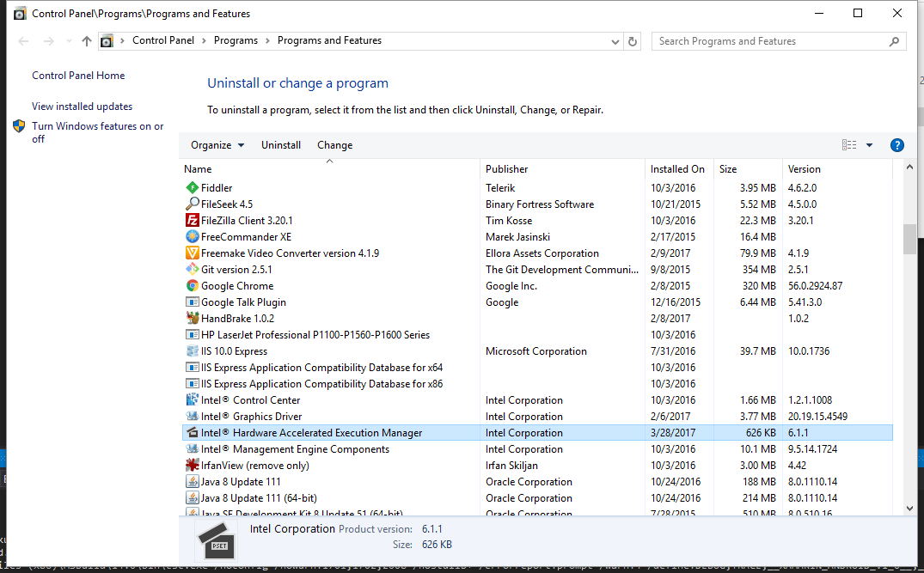Viewport: 924px width, 573px height.
Task: Sort by the Size column header
Action: [748, 169]
